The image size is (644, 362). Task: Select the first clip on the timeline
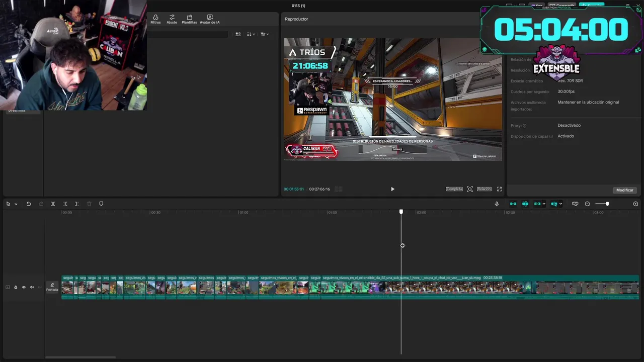tap(67, 287)
